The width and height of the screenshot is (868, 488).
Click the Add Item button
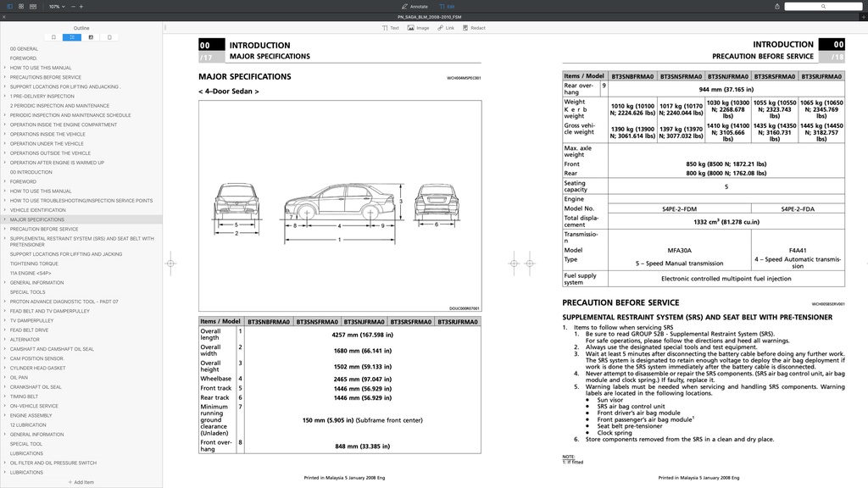(x=81, y=481)
